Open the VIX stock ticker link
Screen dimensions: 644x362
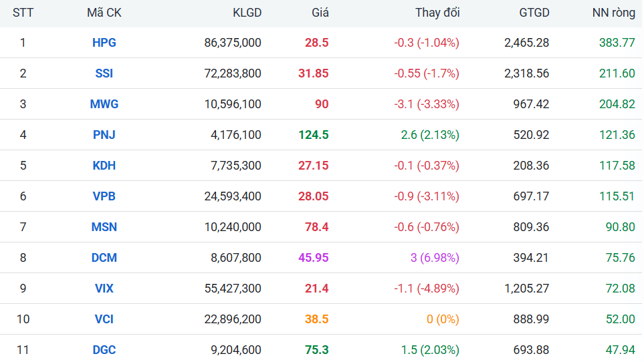tap(104, 289)
